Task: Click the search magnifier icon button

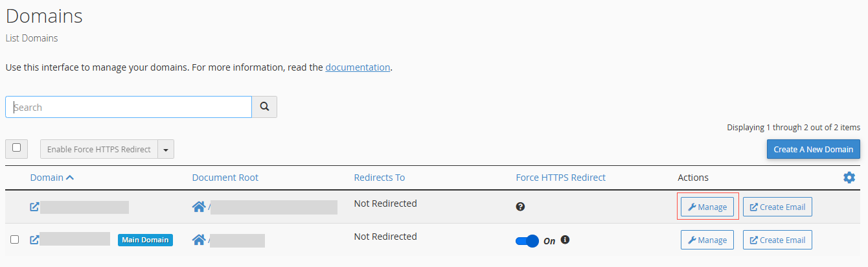Action: (264, 107)
